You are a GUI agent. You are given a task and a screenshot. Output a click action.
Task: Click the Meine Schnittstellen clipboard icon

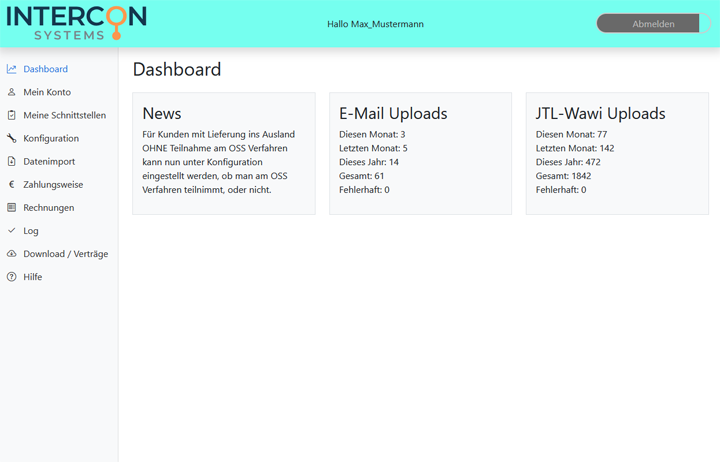[12, 115]
